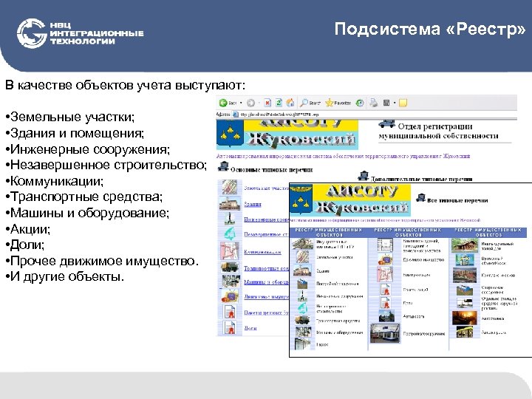Screen dimensions: 532x399
Task: Select Автостоянка night photo thumbnail
Action: pos(465,318)
